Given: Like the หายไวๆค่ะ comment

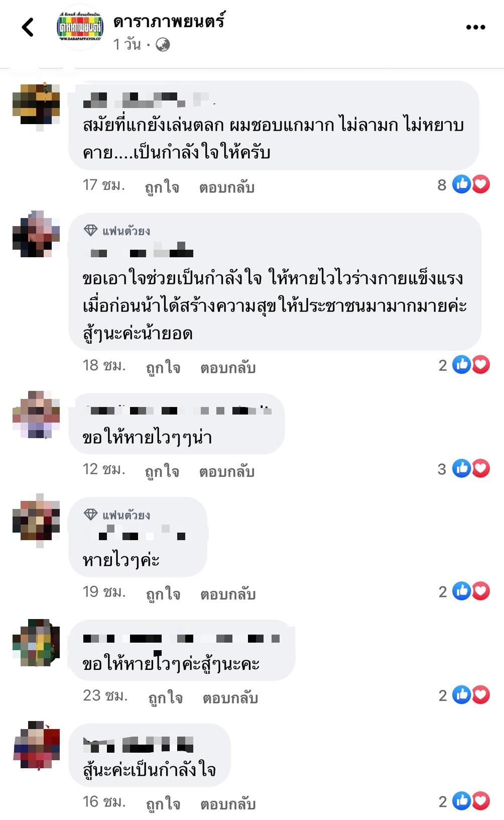Looking at the screenshot, I should point(163,594).
